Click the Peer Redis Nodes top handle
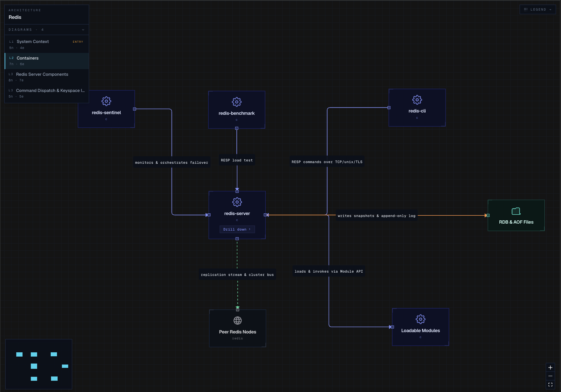Image resolution: width=561 pixels, height=392 pixels. pos(237,310)
